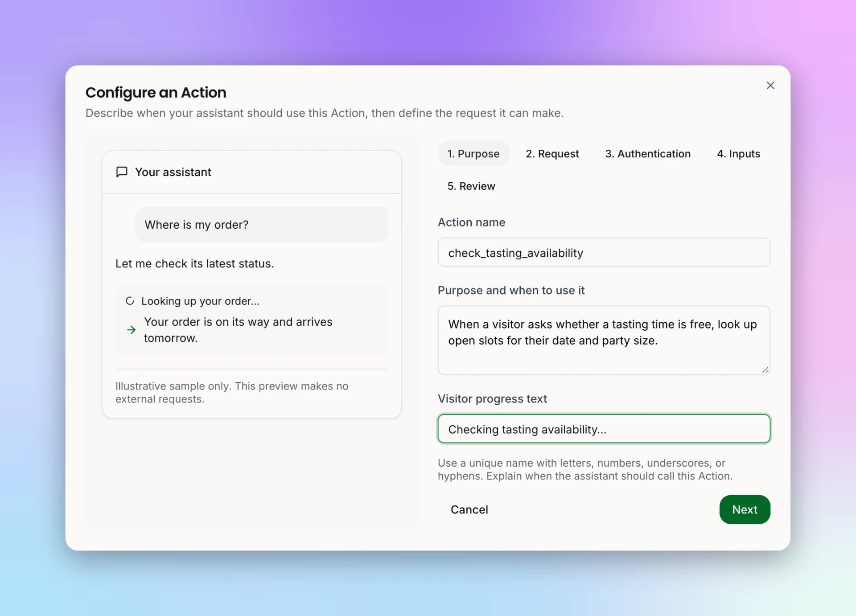Screen dimensions: 856x616
Task: Click the textarea resize handle corner
Action: (765, 370)
